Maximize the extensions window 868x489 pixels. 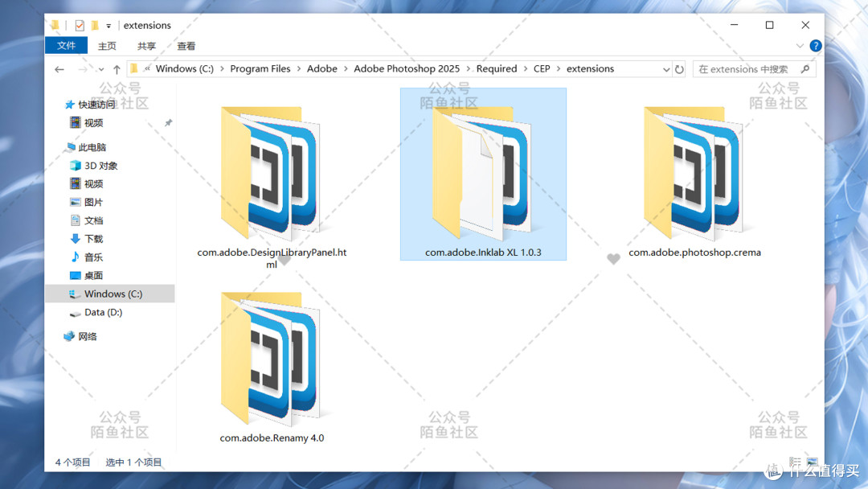coord(769,25)
